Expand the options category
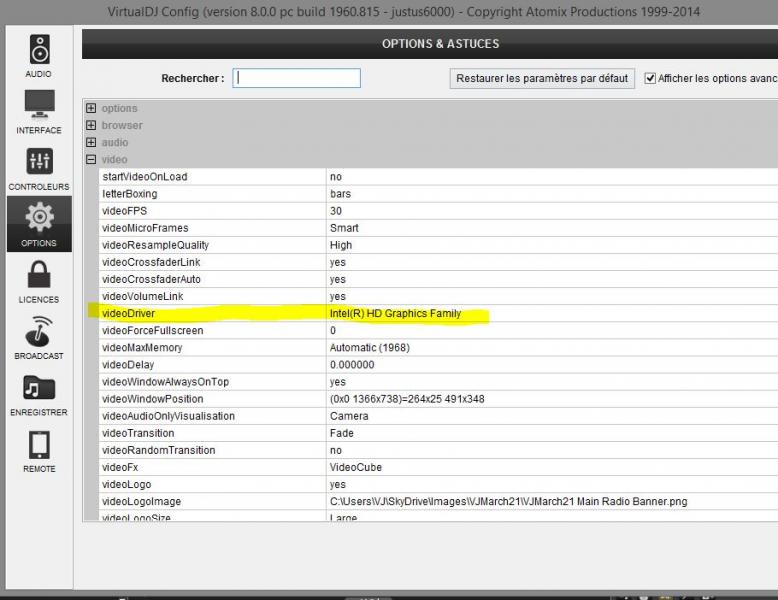The image size is (778, 600). click(x=91, y=108)
